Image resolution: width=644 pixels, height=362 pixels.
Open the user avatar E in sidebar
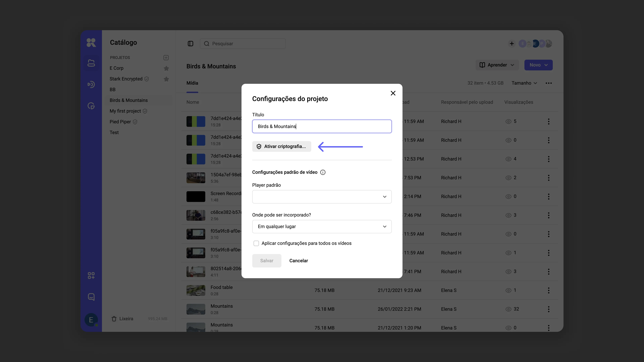tap(91, 320)
